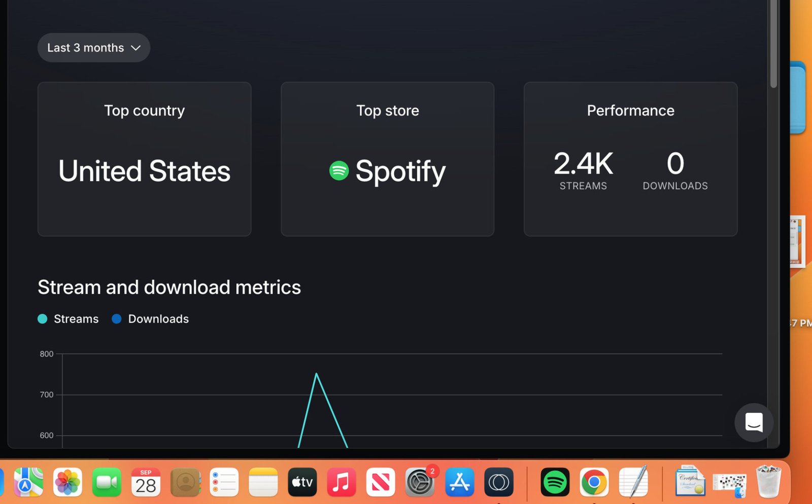
Task: Open the Music app in the dock
Action: pyautogui.click(x=342, y=482)
